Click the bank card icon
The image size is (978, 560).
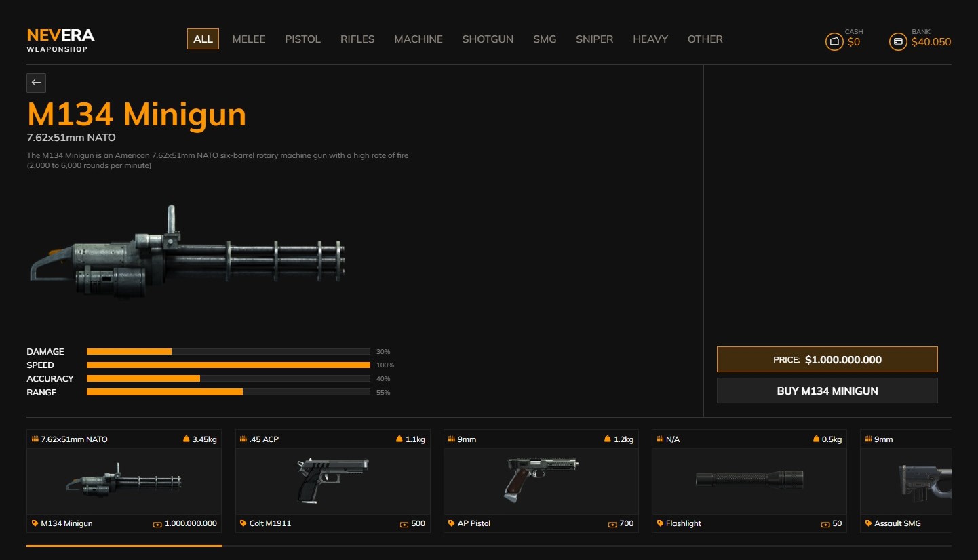(x=898, y=42)
